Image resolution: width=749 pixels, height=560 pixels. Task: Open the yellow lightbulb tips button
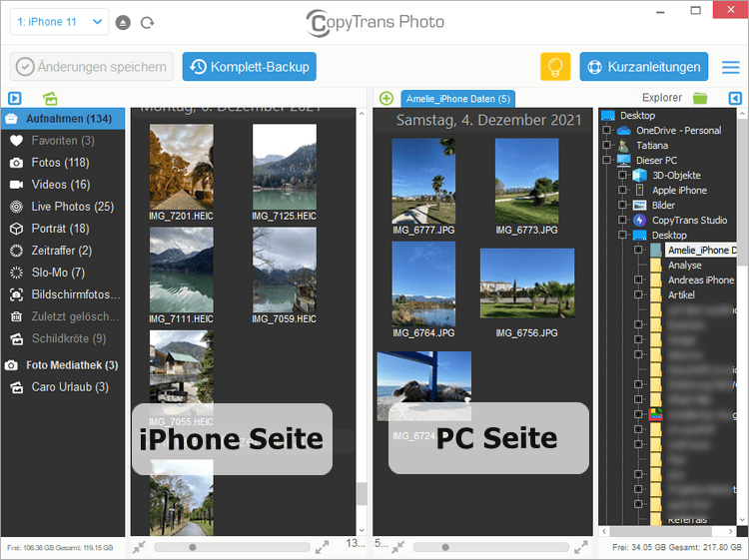click(x=555, y=66)
